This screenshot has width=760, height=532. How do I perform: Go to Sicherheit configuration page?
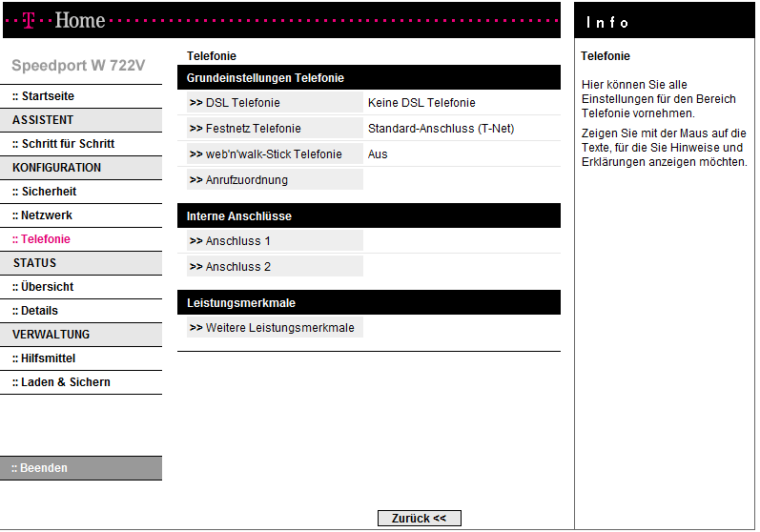44,192
